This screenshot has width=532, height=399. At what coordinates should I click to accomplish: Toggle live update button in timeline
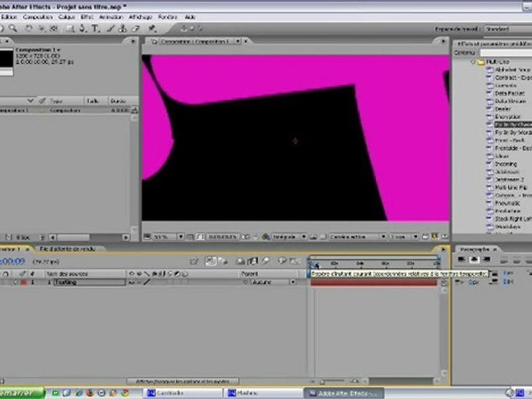211,261
